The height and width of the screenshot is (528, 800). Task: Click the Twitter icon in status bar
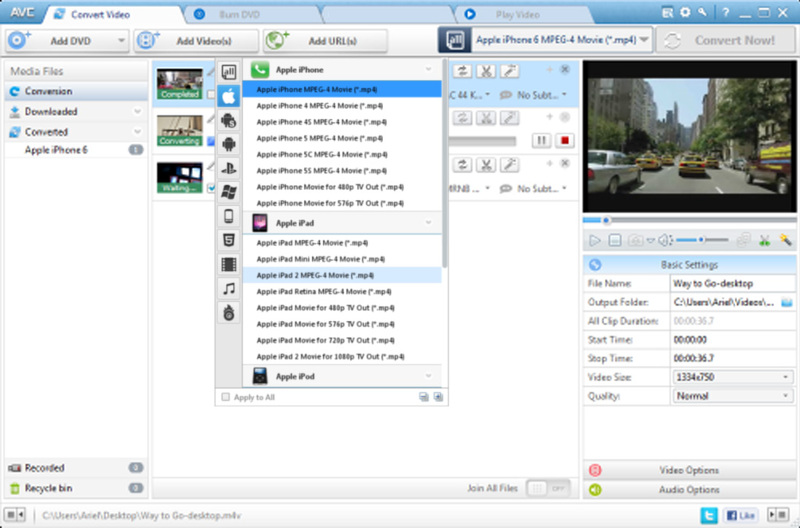tap(709, 515)
